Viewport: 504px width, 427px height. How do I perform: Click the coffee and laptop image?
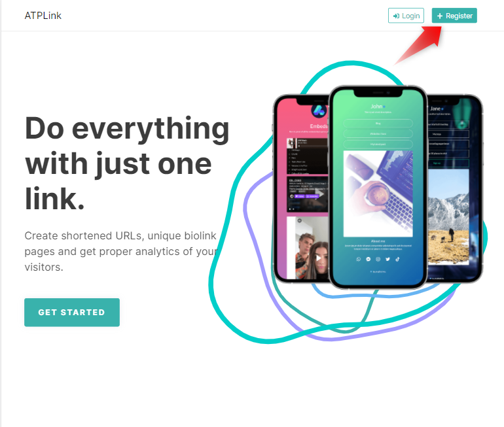click(x=378, y=194)
